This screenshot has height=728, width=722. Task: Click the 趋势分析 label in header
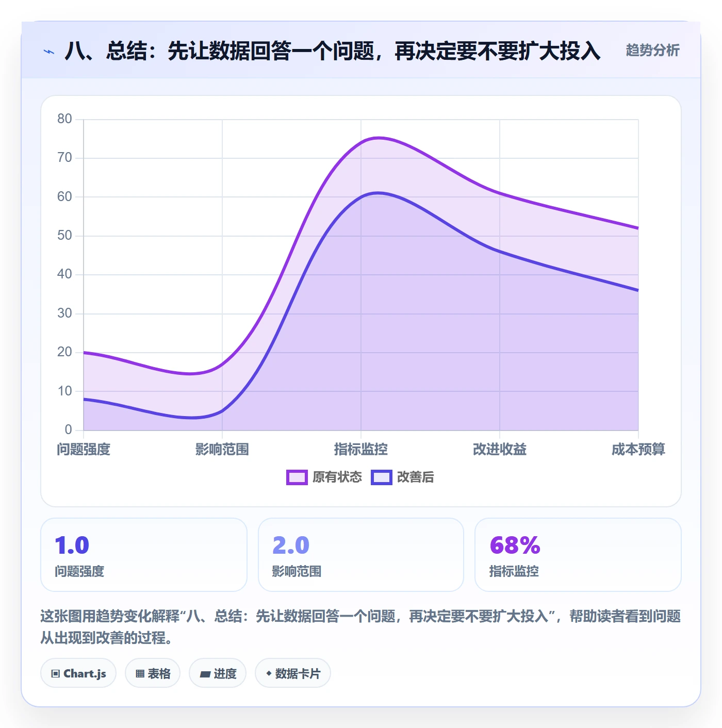(x=652, y=51)
